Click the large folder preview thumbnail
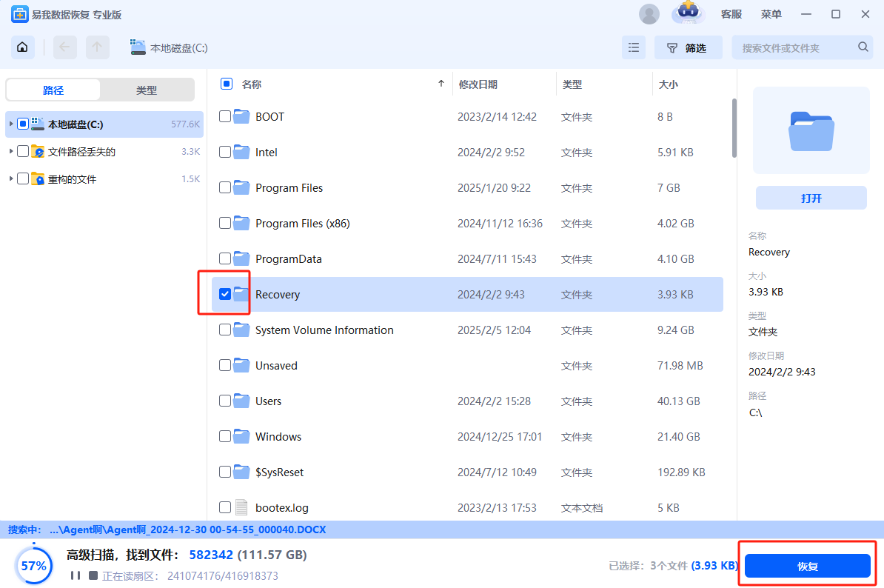Screen dimensions: 884x588 click(811, 131)
